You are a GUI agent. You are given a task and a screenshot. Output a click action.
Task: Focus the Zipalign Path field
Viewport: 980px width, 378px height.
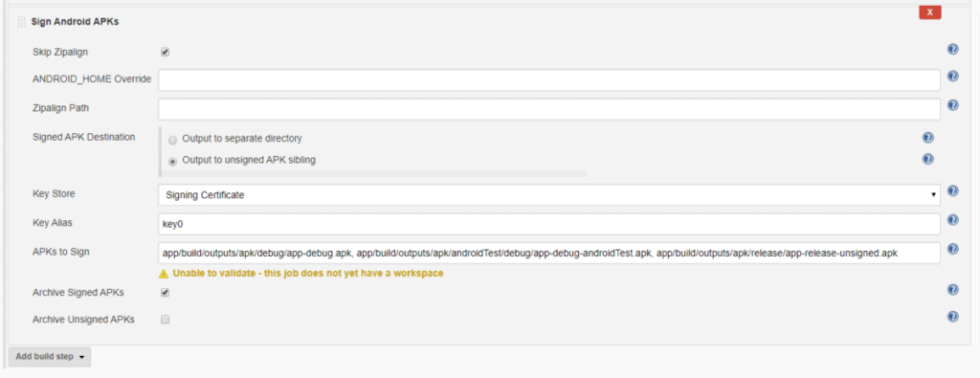549,109
